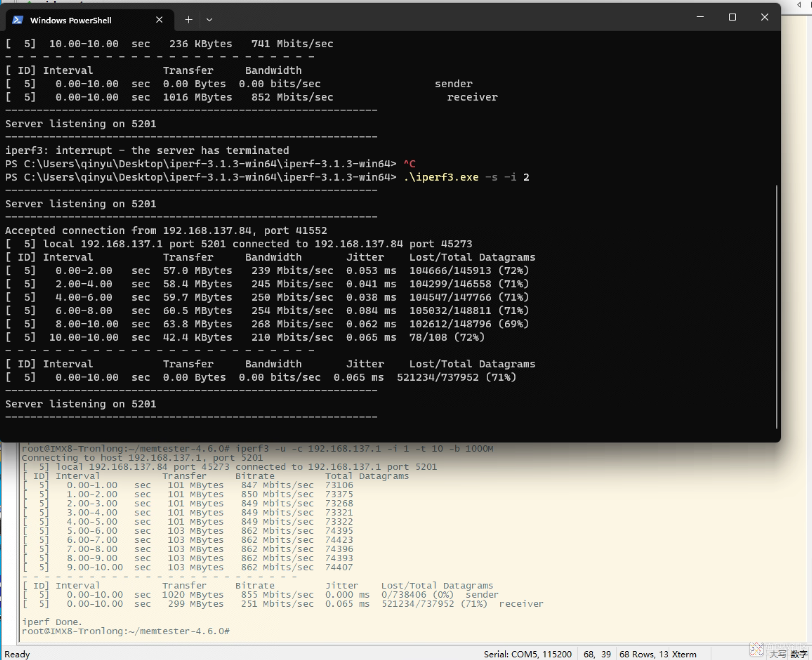Click cursor position "68, 39" in status bar
Screen dimensions: 812x660
tap(597, 654)
